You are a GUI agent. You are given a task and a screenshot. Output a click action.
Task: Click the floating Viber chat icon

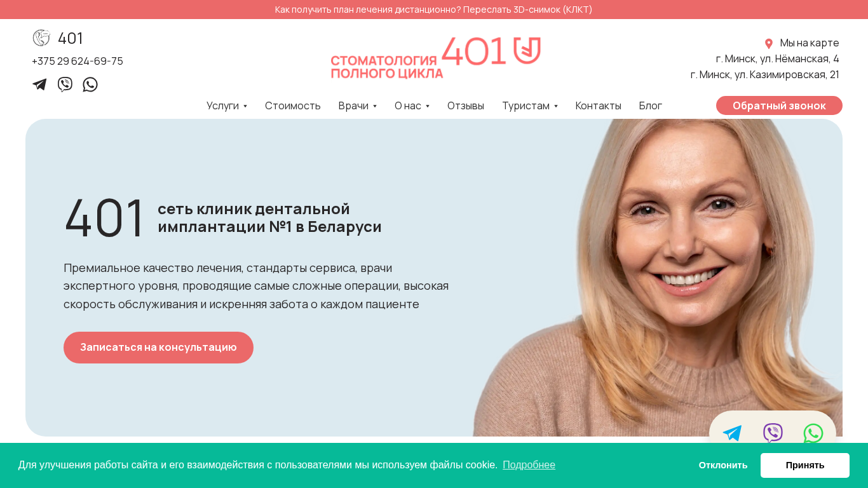pyautogui.click(x=773, y=433)
